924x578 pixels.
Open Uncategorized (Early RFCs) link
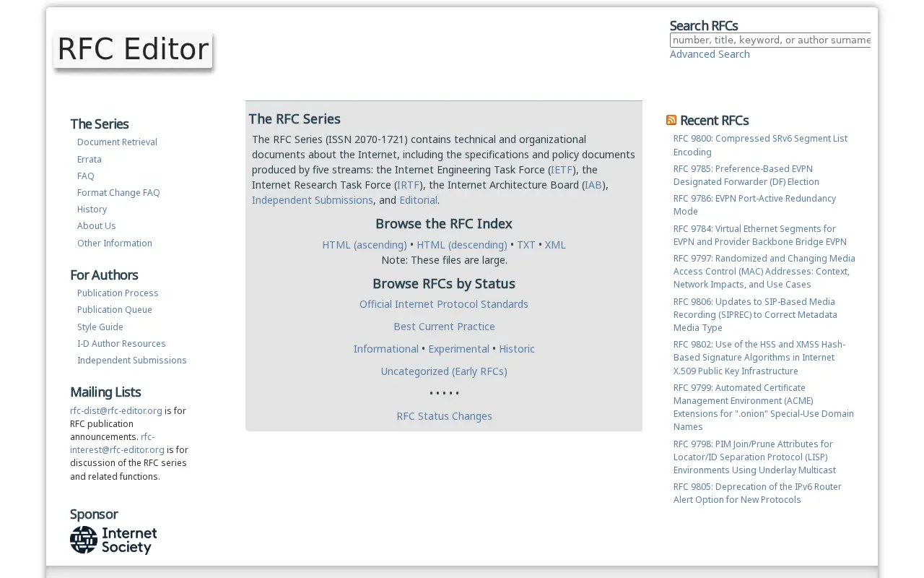coord(444,371)
